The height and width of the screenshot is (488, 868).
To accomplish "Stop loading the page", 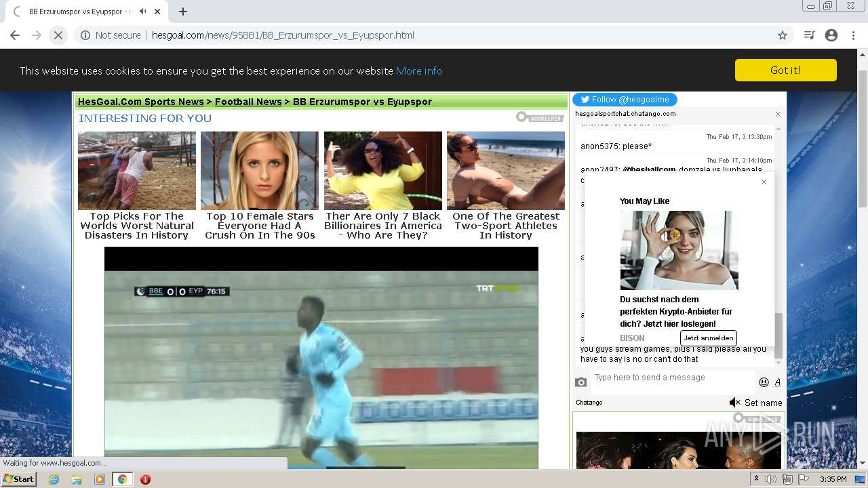I will (x=58, y=35).
